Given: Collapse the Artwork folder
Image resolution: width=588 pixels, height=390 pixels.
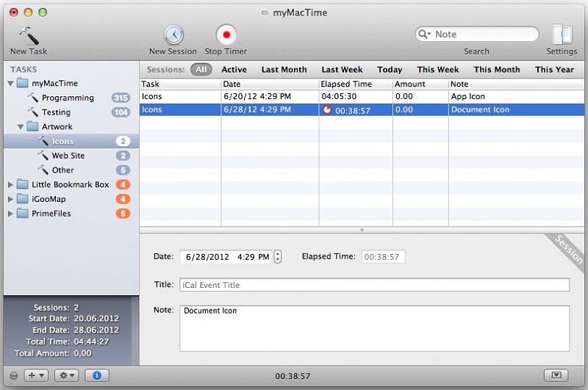Looking at the screenshot, I should click(x=21, y=127).
